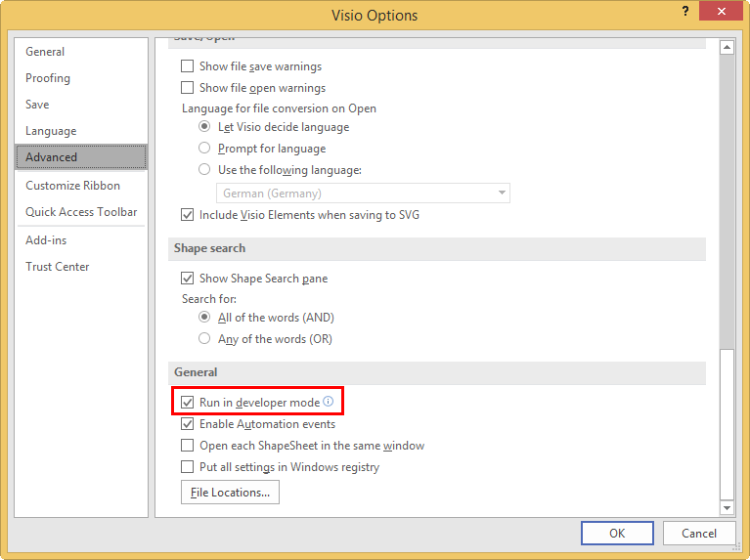Screen dimensions: 750x560
Task: Click the scrollbar up arrow
Action: (x=728, y=47)
